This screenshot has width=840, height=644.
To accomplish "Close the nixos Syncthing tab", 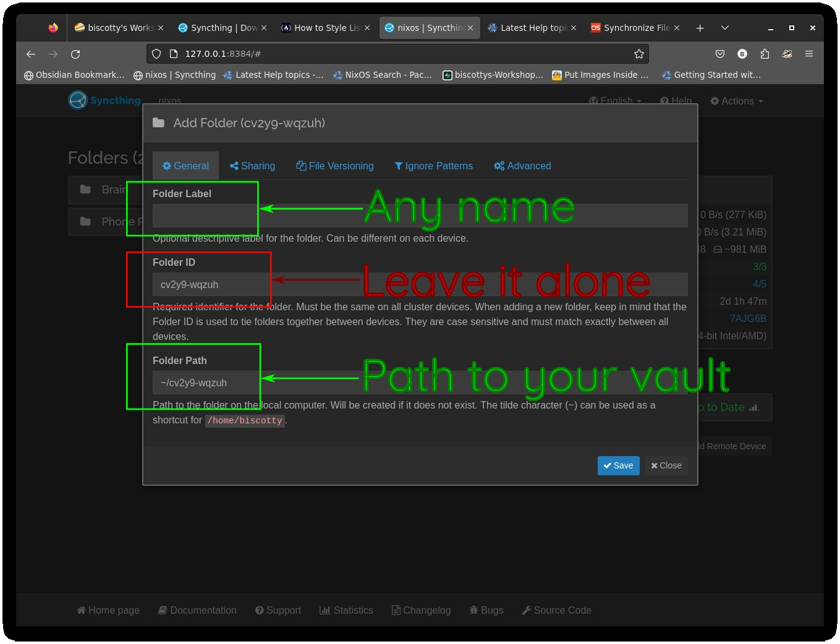I will tap(470, 28).
